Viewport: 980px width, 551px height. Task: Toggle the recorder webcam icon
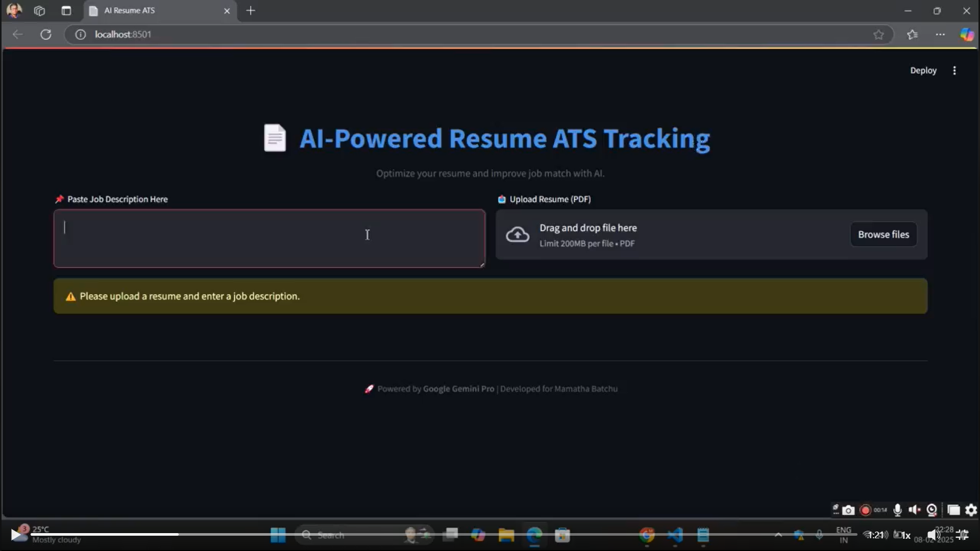click(932, 510)
